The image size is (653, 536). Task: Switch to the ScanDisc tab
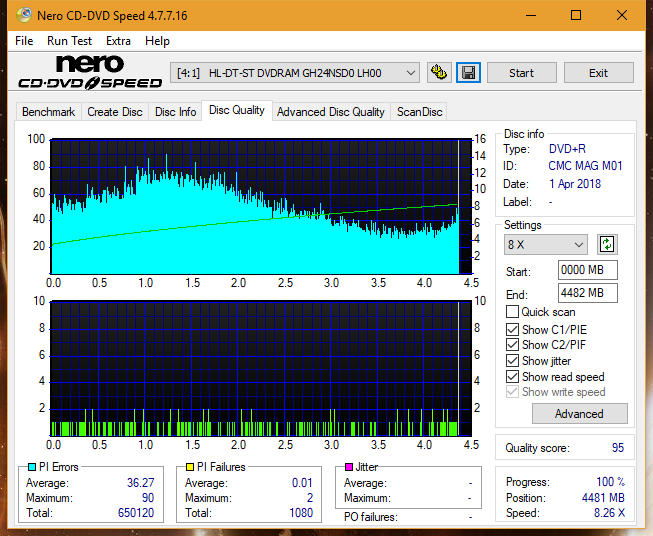(419, 112)
